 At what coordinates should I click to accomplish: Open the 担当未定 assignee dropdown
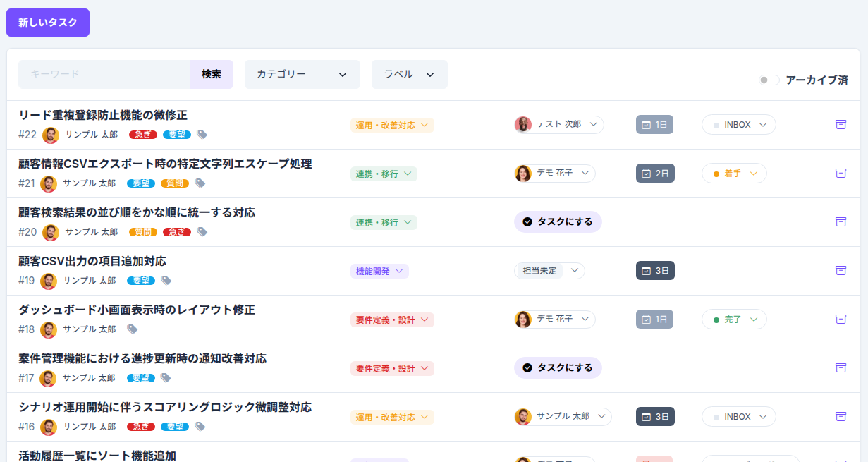550,270
